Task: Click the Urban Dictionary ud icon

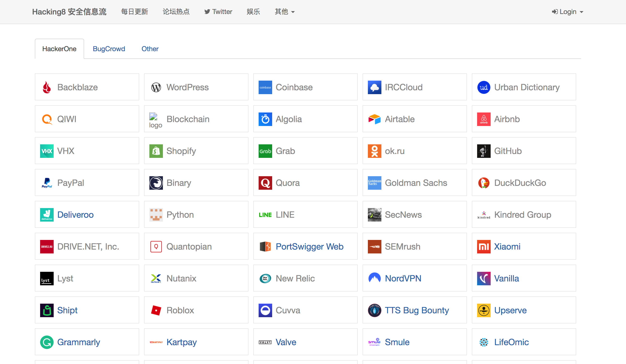Action: point(484,87)
